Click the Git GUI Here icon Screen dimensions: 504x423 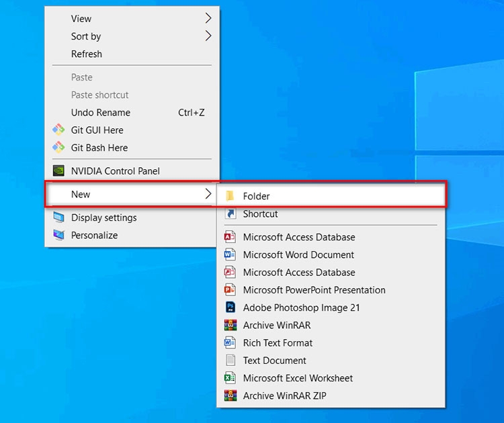[x=58, y=130]
